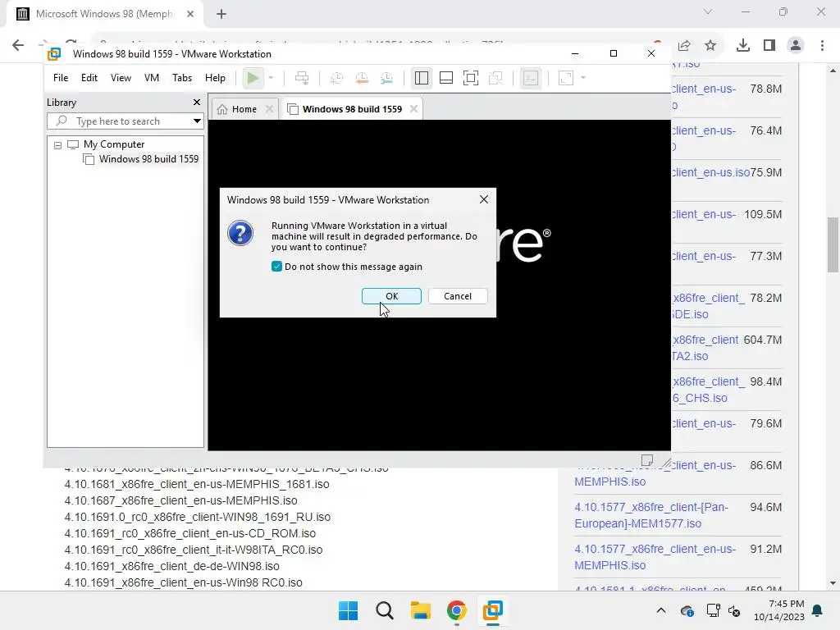Click 4.10.1681_x86fre_client_en-us-MEMPHIS_1681.iso text
Image resolution: width=840 pixels, height=630 pixels.
point(197,484)
